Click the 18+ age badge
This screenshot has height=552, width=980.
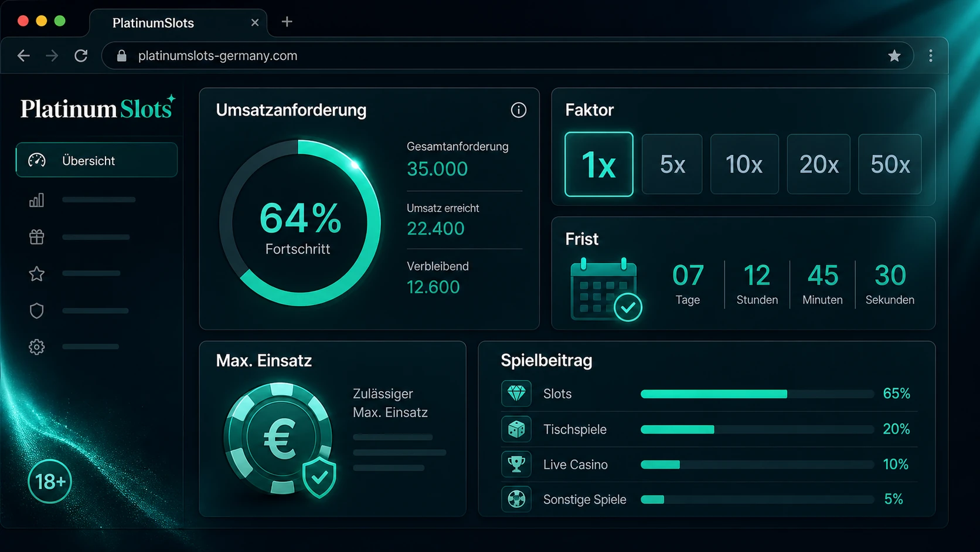coord(50,482)
